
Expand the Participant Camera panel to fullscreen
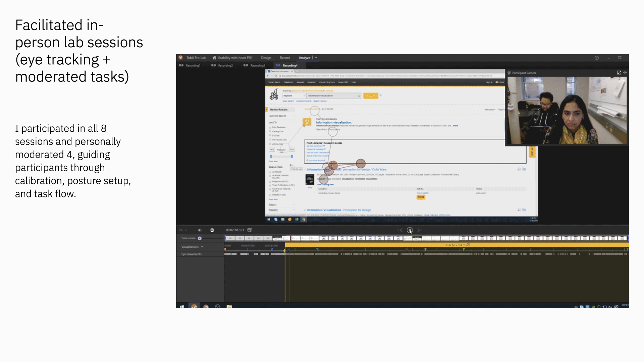(x=619, y=73)
